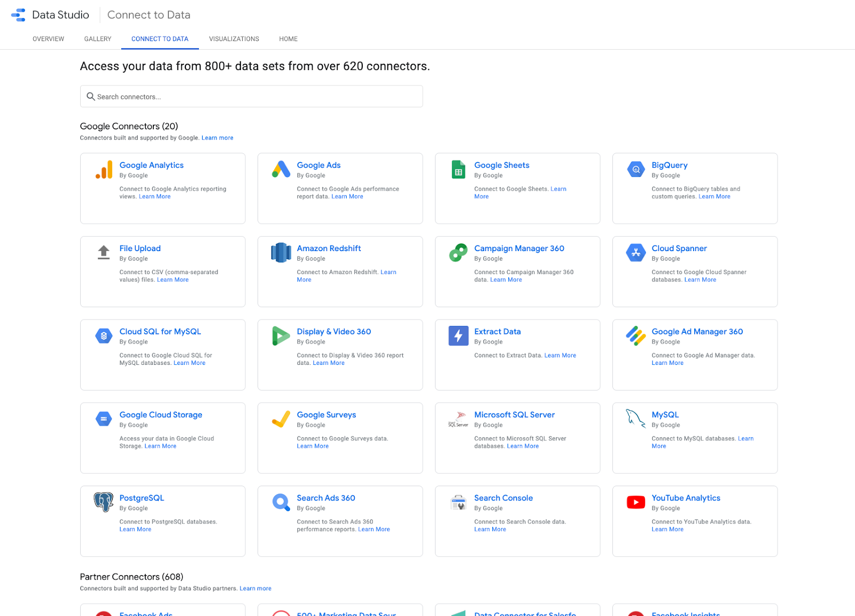Viewport: 855px width, 616px height.
Task: Click the File Upload arrow icon
Action: pos(104,252)
